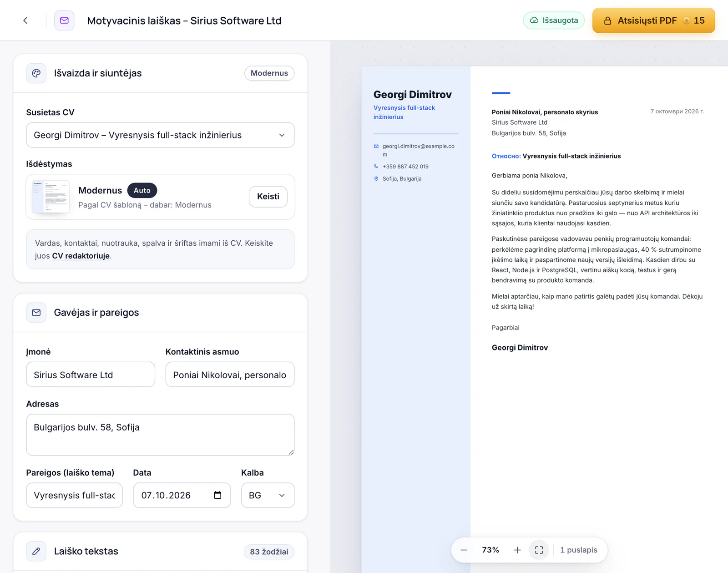Screen dimensions: 728x573
Task: Click the Pagarbiai closing in preview
Action: point(506,328)
